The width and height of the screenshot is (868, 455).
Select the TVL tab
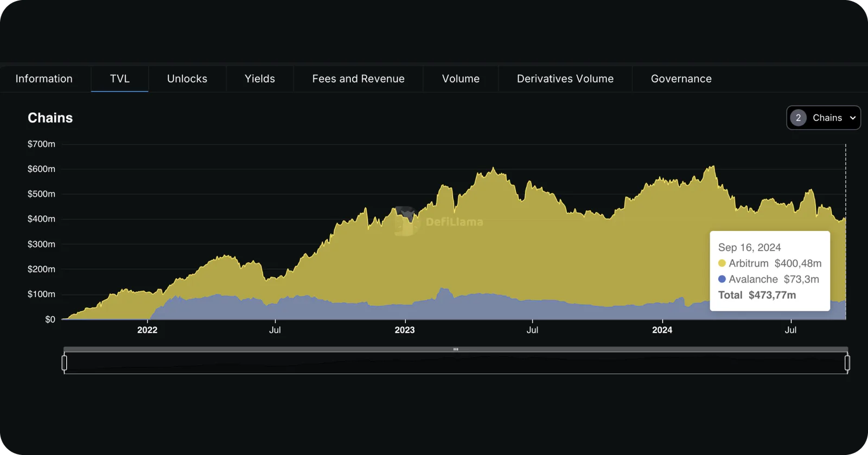point(120,79)
